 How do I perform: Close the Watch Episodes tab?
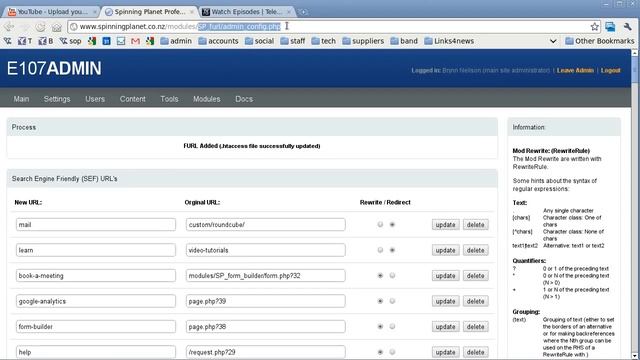point(289,12)
